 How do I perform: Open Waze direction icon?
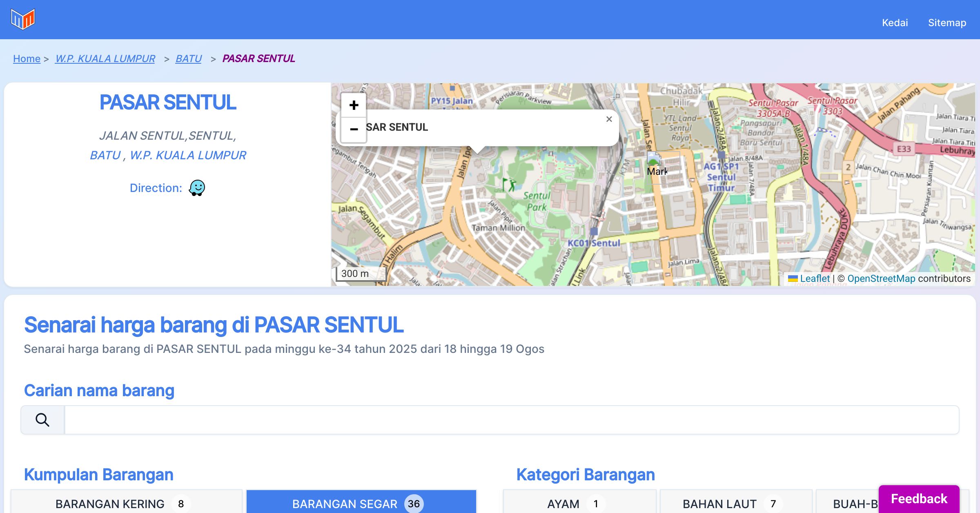click(x=197, y=188)
